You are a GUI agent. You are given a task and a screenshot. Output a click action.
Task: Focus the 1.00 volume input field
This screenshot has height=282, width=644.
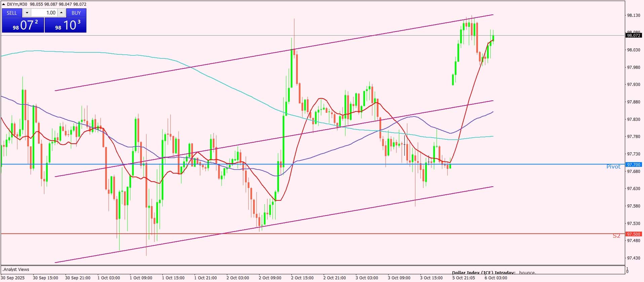click(44, 13)
